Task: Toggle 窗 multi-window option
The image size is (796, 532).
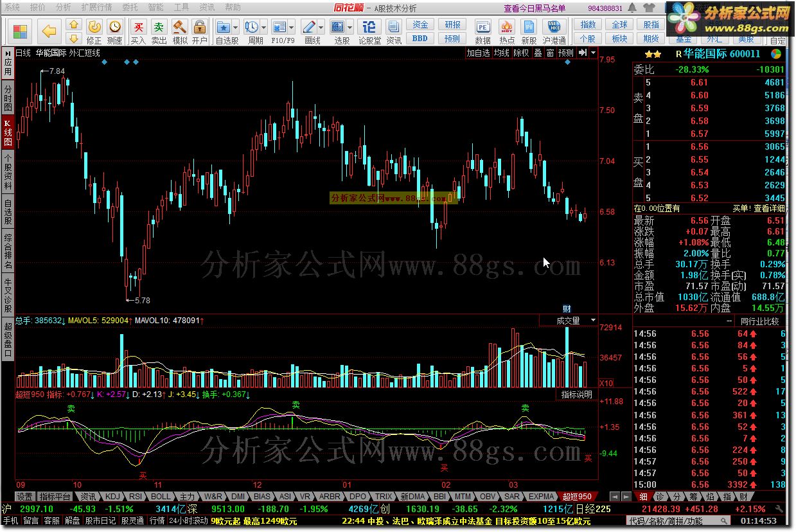Action: (x=550, y=53)
